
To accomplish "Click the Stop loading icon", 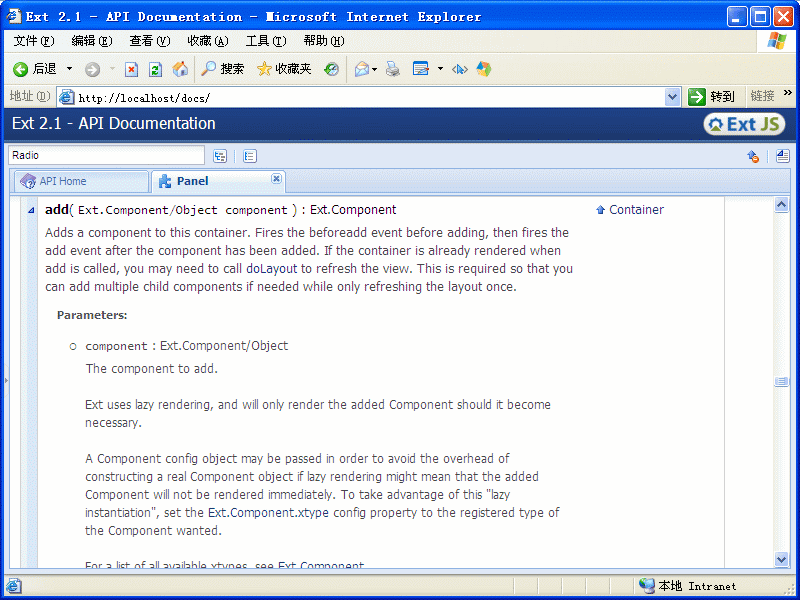I will point(132,69).
